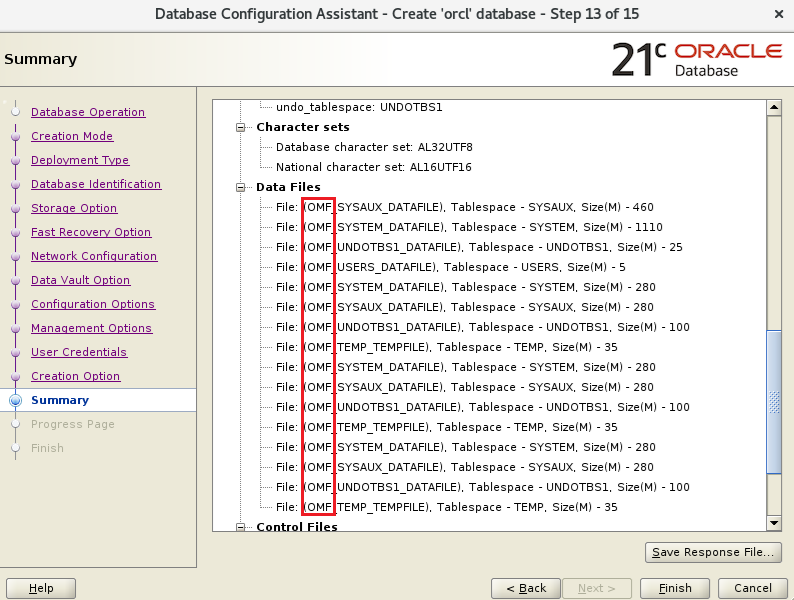Select USERS datafile row sized 5

[451, 267]
